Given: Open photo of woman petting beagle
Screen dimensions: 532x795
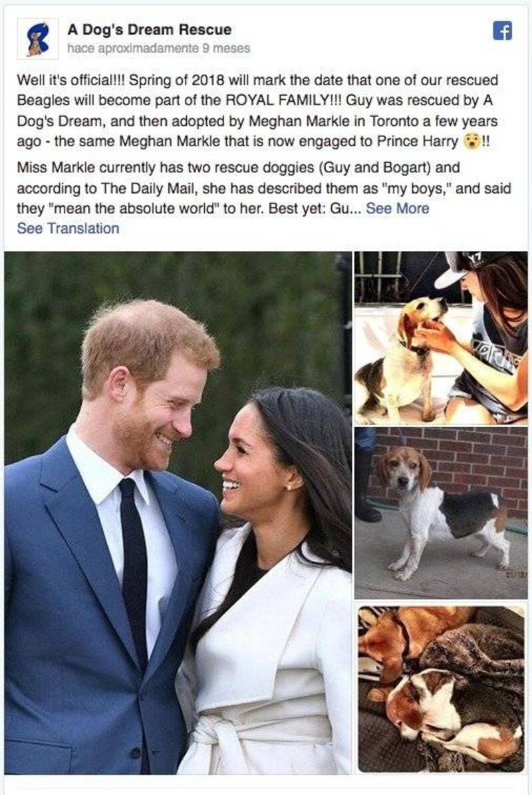Looking at the screenshot, I should [440, 338].
